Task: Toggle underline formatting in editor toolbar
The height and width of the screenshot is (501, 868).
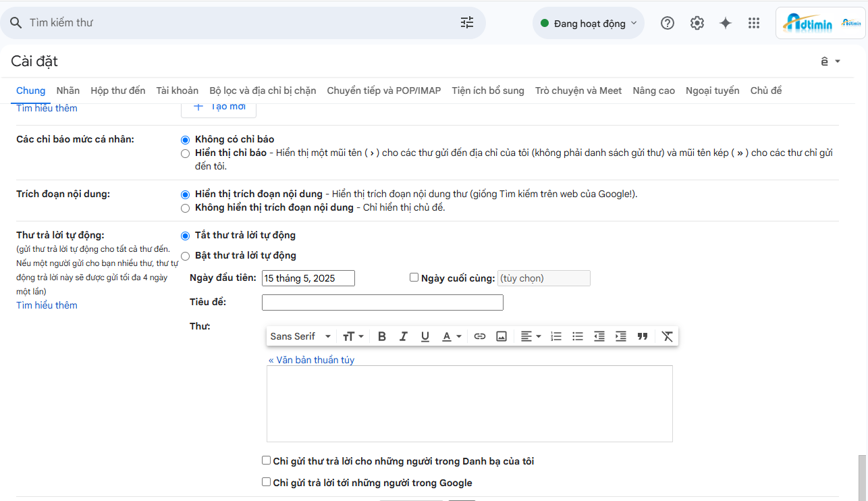Action: pyautogui.click(x=425, y=336)
